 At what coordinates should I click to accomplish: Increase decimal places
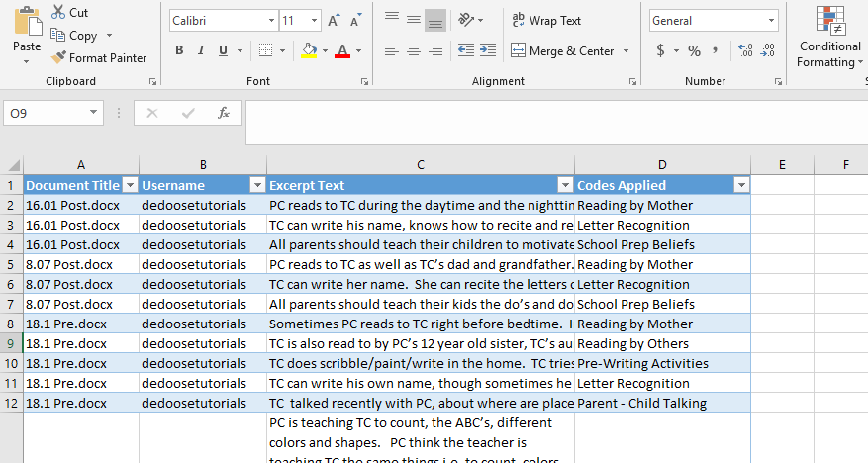pyautogui.click(x=745, y=50)
